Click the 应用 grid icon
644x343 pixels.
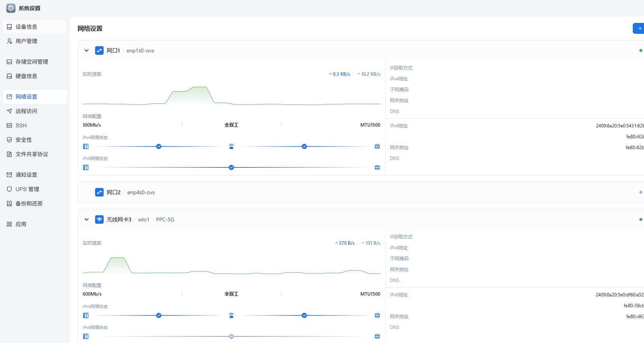9,224
